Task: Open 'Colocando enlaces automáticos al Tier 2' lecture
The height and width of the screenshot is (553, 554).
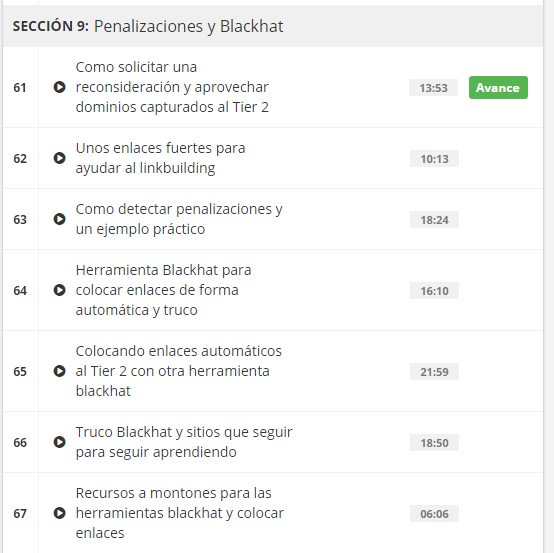Action: (179, 371)
